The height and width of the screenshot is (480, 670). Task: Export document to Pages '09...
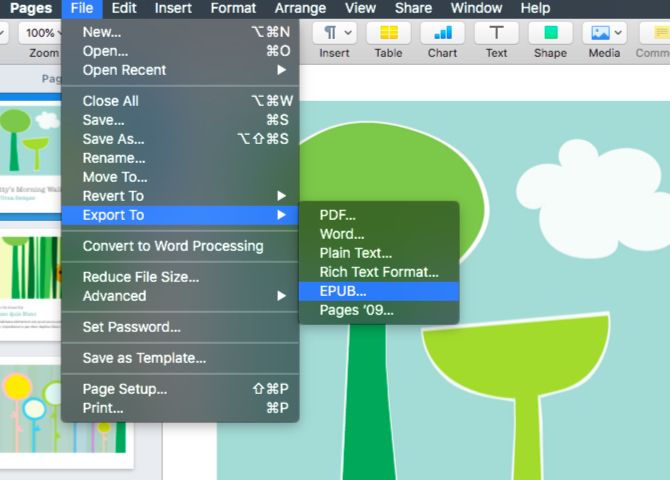coord(379,310)
